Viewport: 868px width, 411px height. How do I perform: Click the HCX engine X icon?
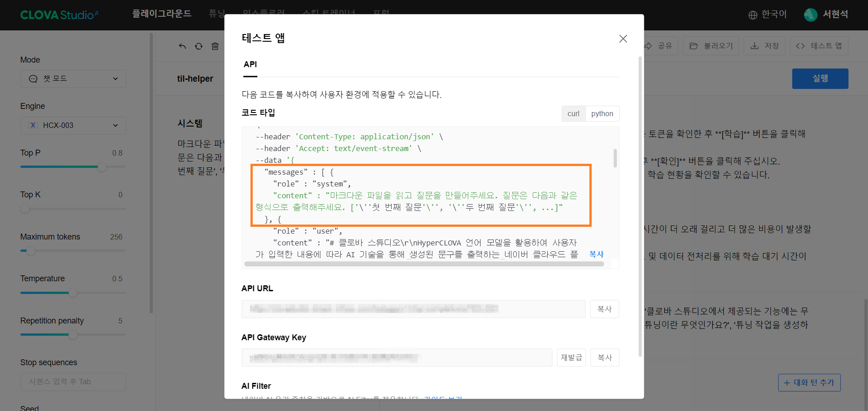click(x=33, y=125)
